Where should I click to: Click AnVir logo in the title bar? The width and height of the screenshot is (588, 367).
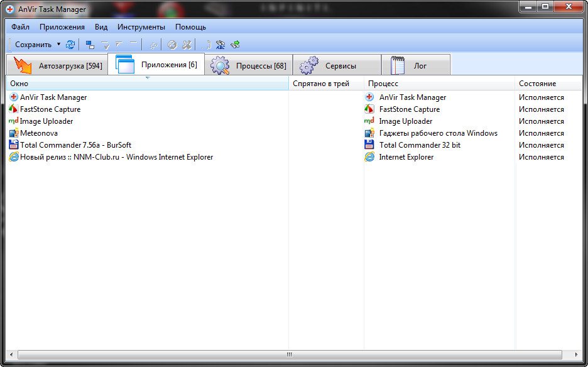tap(11, 9)
